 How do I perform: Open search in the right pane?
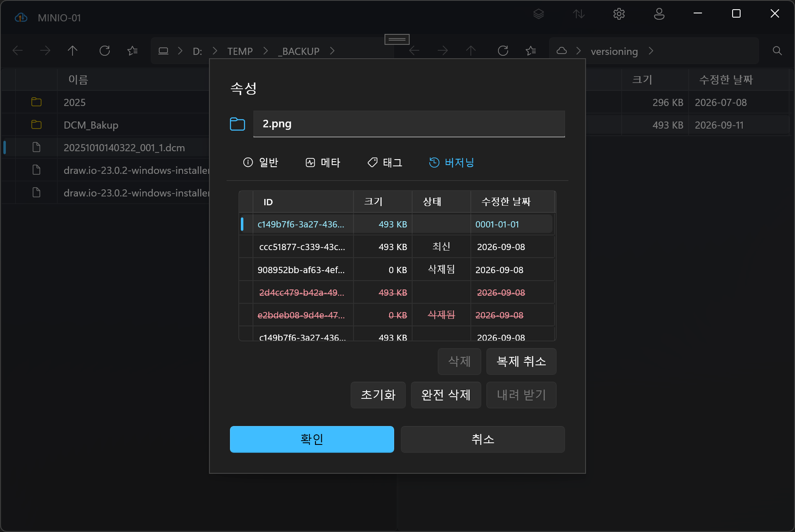coord(777,51)
